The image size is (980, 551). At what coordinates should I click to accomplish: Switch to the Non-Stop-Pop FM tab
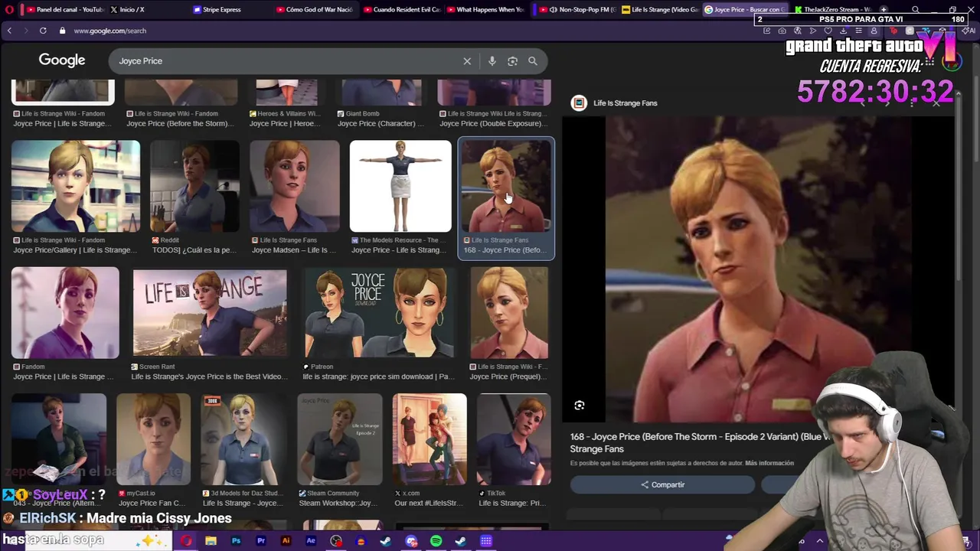click(578, 9)
